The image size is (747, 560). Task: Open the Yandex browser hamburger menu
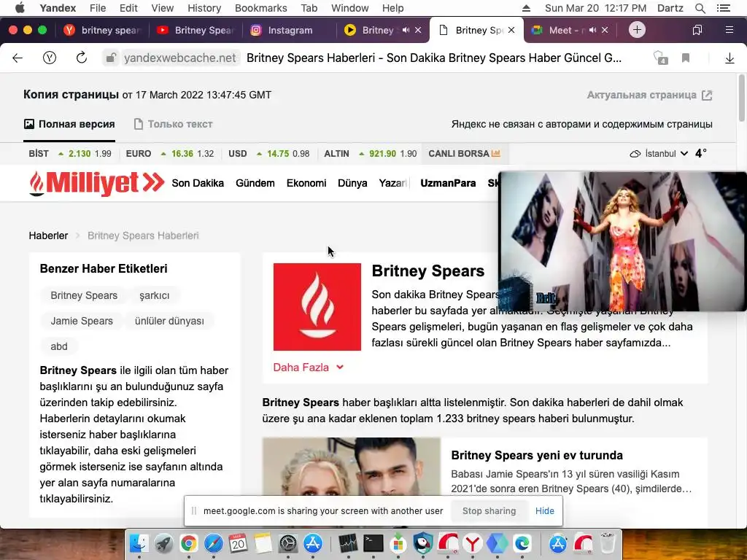729,30
